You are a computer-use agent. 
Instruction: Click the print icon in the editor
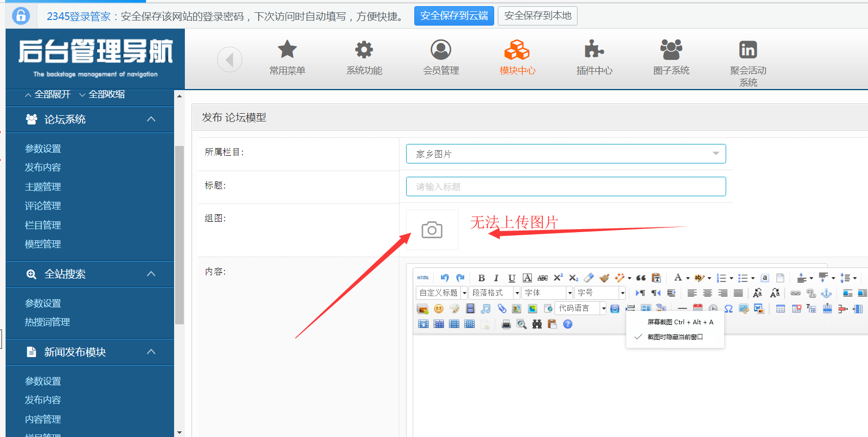[x=506, y=324]
